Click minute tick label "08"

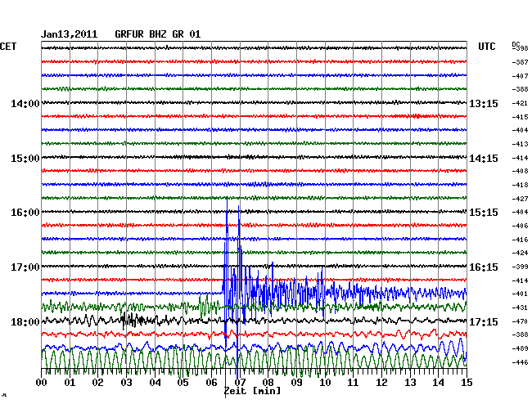(x=268, y=383)
